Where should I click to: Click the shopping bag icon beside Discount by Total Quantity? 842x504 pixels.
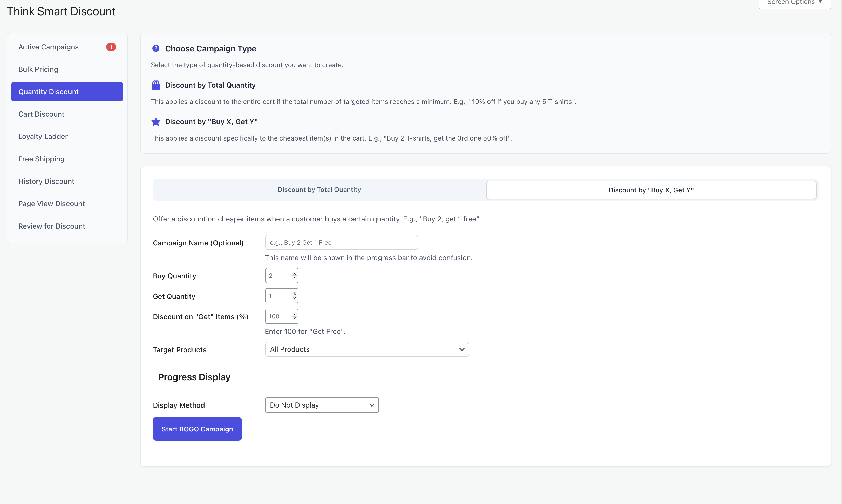pos(156,85)
